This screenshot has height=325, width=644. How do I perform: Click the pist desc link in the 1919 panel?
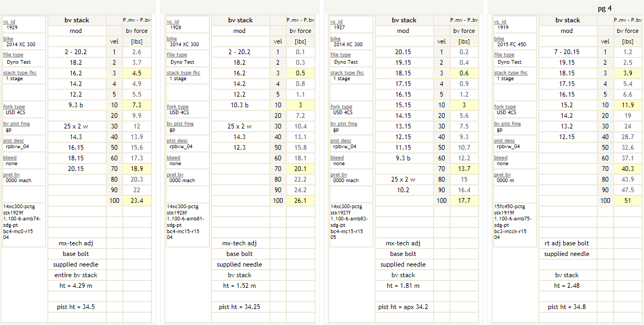505,141
